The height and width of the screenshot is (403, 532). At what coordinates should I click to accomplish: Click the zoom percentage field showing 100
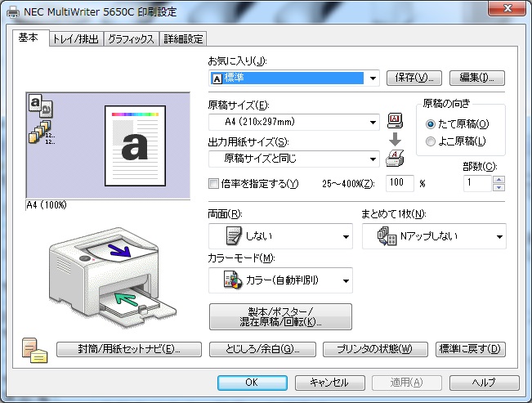(400, 183)
